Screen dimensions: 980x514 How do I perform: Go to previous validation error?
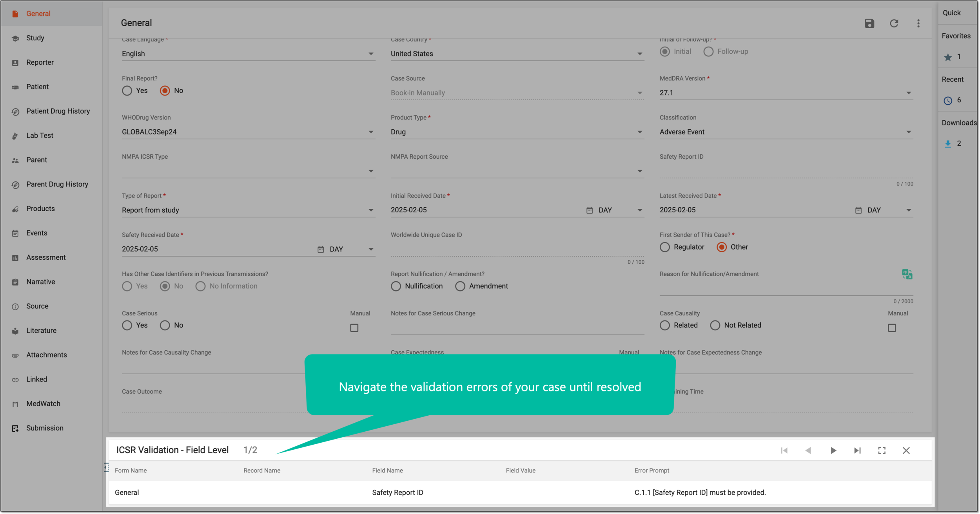[808, 450]
